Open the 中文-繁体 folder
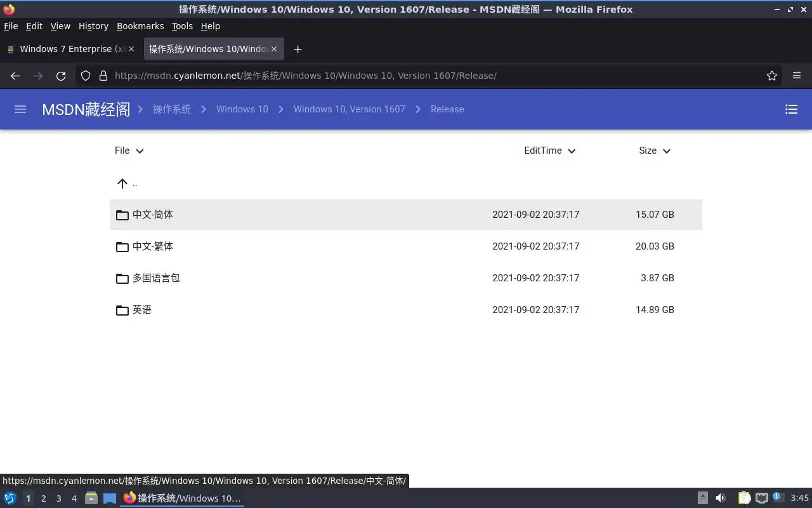This screenshot has width=812, height=508. [406, 246]
